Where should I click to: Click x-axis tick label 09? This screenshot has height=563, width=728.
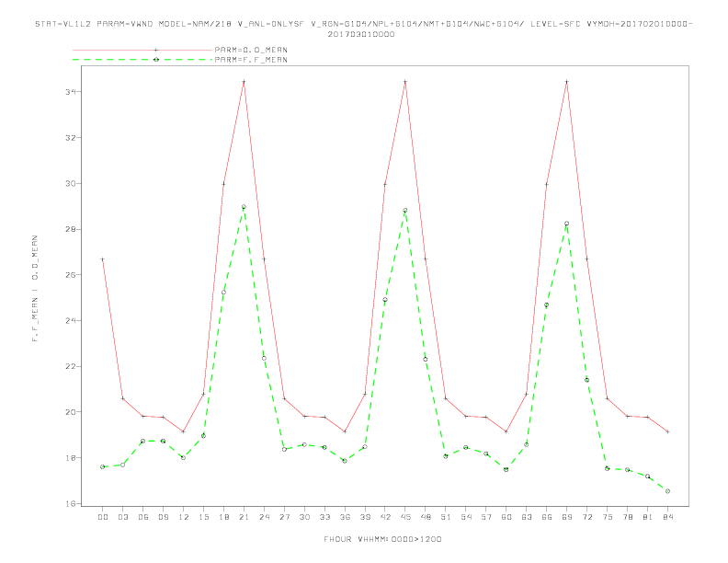163,517
